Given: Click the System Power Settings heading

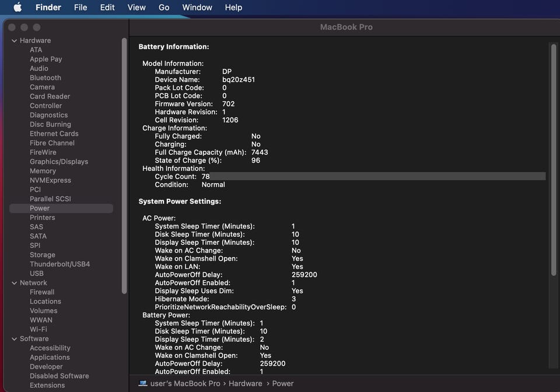Looking at the screenshot, I should 180,201.
